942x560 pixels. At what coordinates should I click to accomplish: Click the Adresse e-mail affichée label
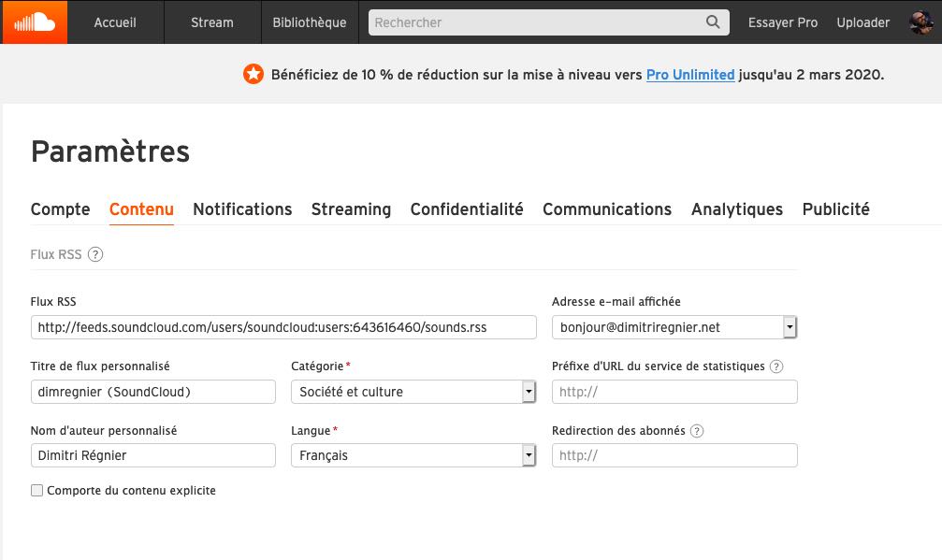(x=616, y=302)
